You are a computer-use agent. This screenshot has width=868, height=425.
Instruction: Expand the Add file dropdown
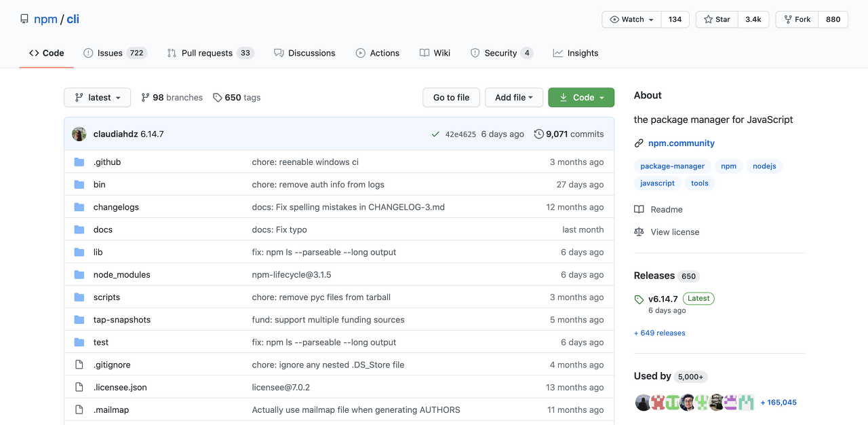pyautogui.click(x=514, y=98)
